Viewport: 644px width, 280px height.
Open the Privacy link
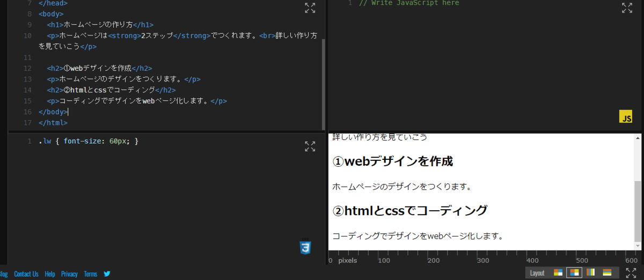tap(69, 274)
